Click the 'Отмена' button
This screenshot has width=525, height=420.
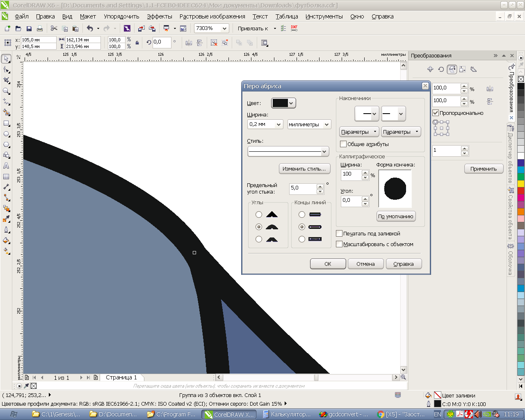365,264
